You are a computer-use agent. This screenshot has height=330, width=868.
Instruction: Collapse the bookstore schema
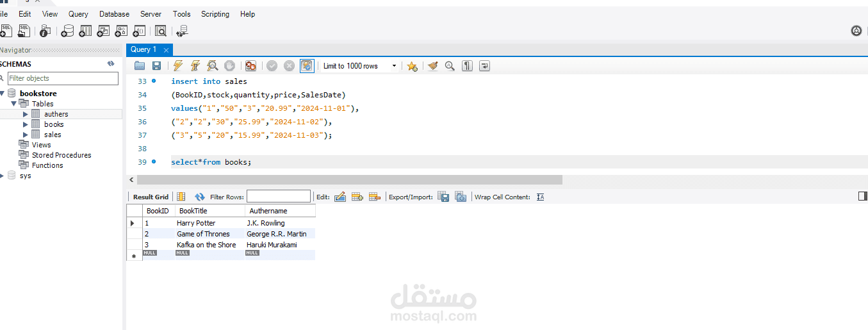click(x=3, y=94)
